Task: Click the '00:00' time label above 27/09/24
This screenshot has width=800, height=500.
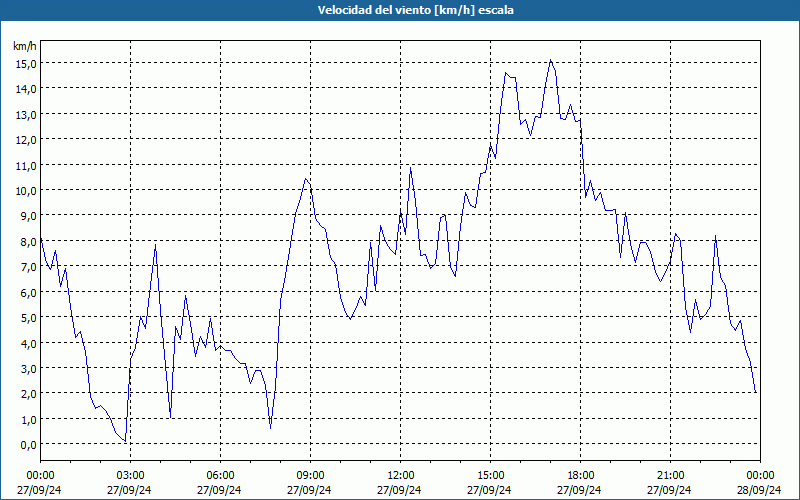Action: [40, 476]
